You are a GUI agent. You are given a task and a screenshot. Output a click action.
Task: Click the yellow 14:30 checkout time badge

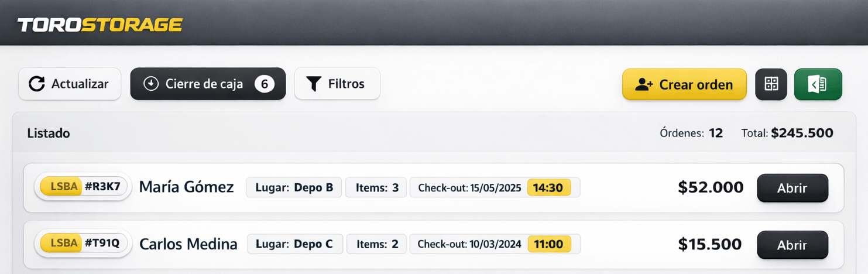click(x=548, y=187)
